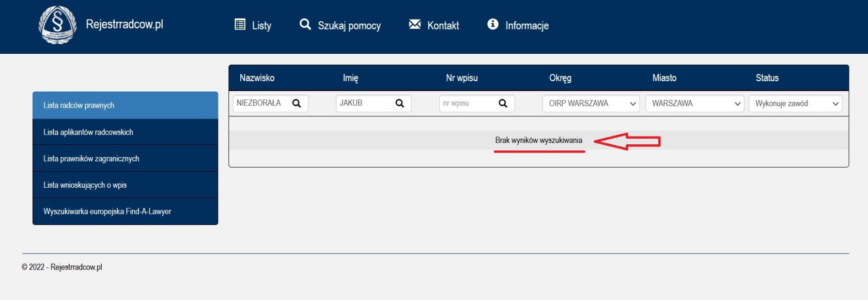Viewport: 868px width, 300px height.
Task: Click the Rejestrradcow.pl site title text
Action: (x=125, y=24)
